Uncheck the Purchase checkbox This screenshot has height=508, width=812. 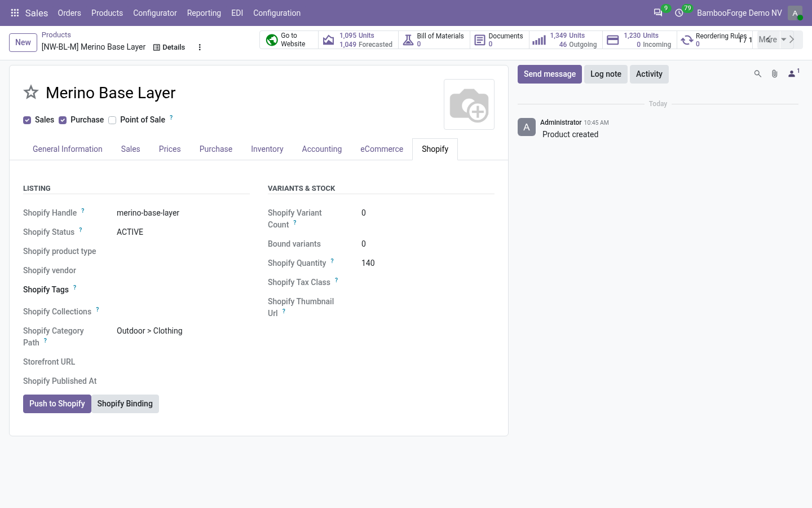[x=63, y=120]
